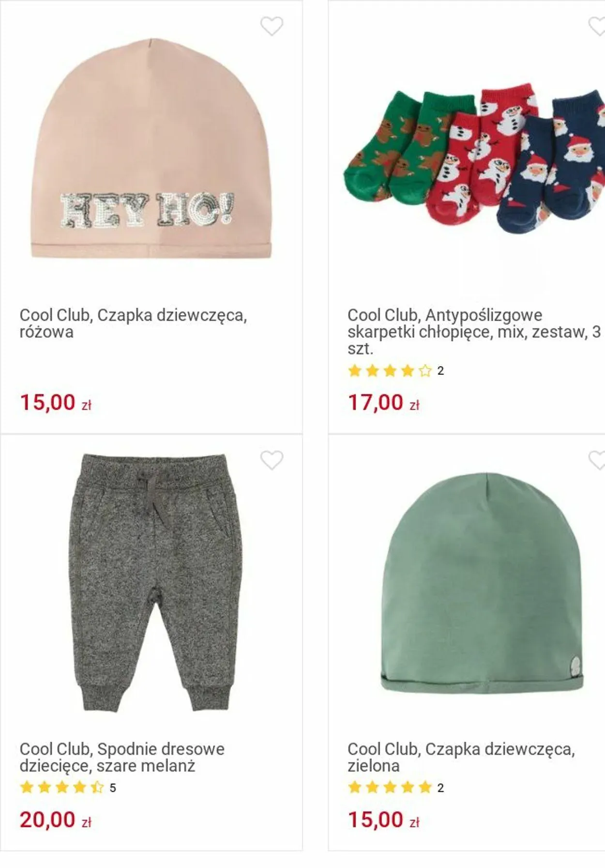Add Christmas socks set to wishlist heart
This screenshot has width=605, height=868.
tap(597, 26)
